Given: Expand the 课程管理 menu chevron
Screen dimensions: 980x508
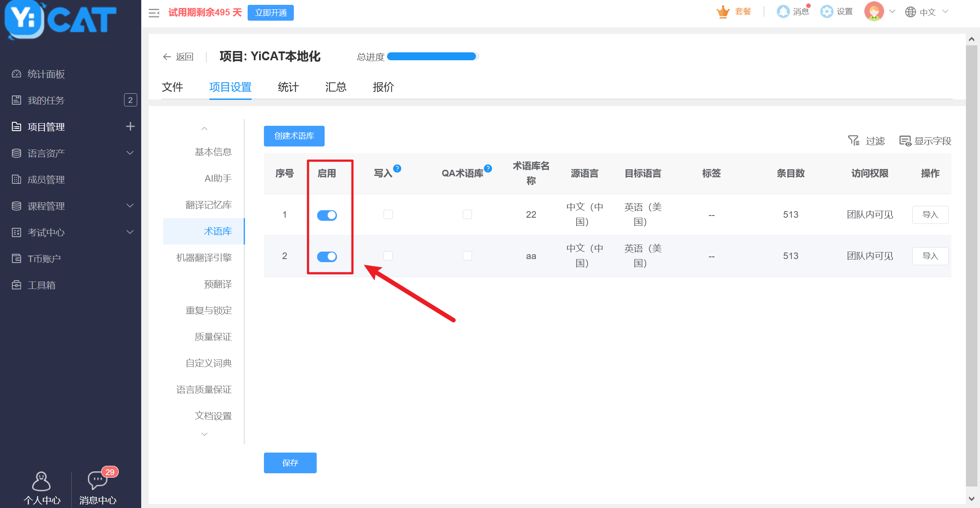Looking at the screenshot, I should point(130,206).
